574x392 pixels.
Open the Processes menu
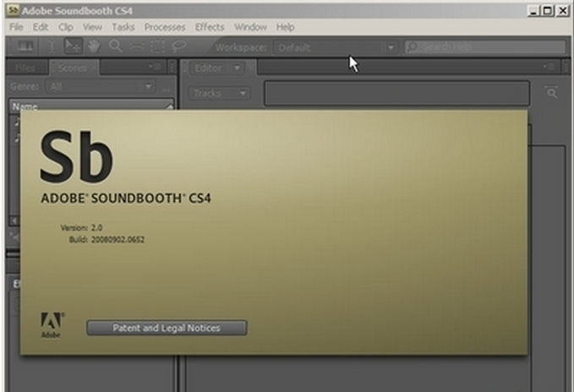tap(165, 27)
